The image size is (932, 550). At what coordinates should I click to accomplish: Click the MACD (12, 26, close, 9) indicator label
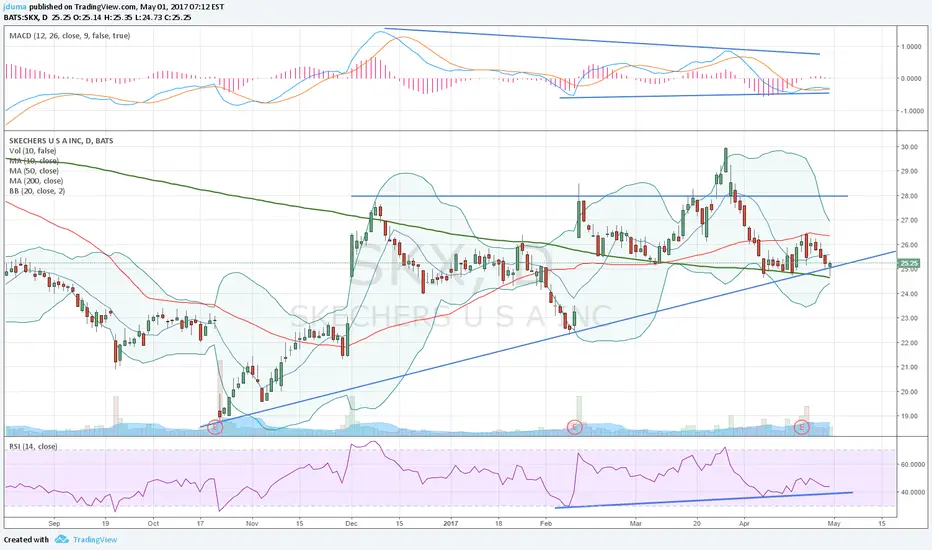pyautogui.click(x=70, y=36)
